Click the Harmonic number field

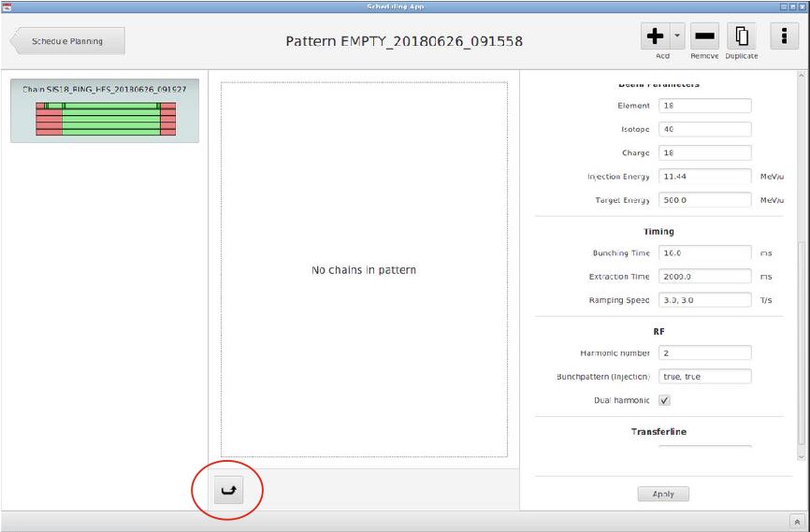[704, 352]
